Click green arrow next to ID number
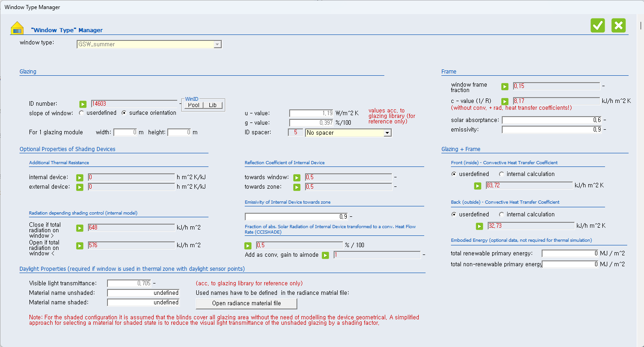The image size is (644, 347). coord(83,104)
